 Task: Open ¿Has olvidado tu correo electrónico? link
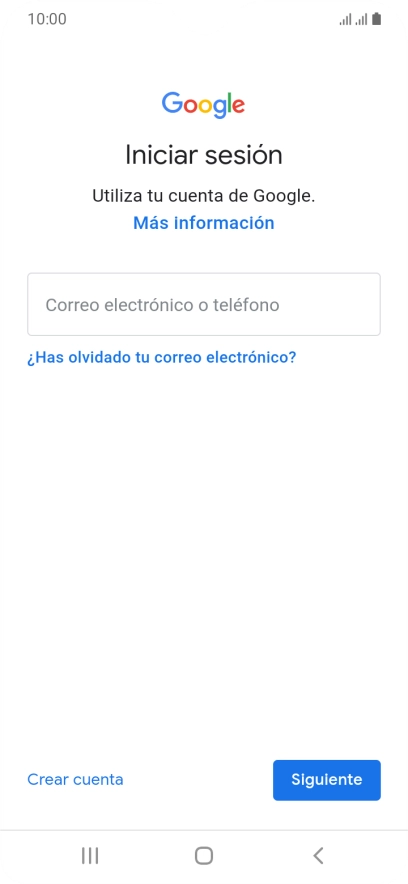(x=162, y=357)
